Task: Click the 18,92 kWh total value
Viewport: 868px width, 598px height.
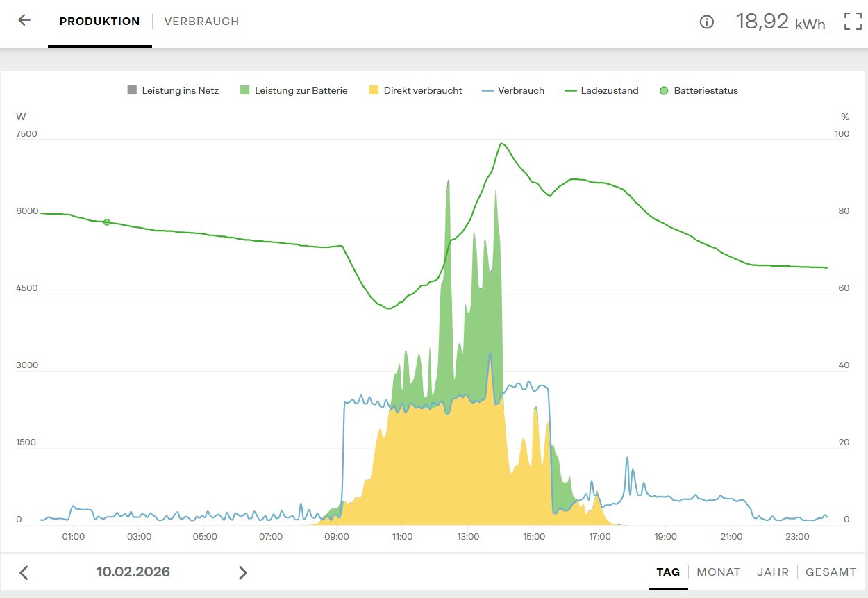Action: tap(781, 22)
